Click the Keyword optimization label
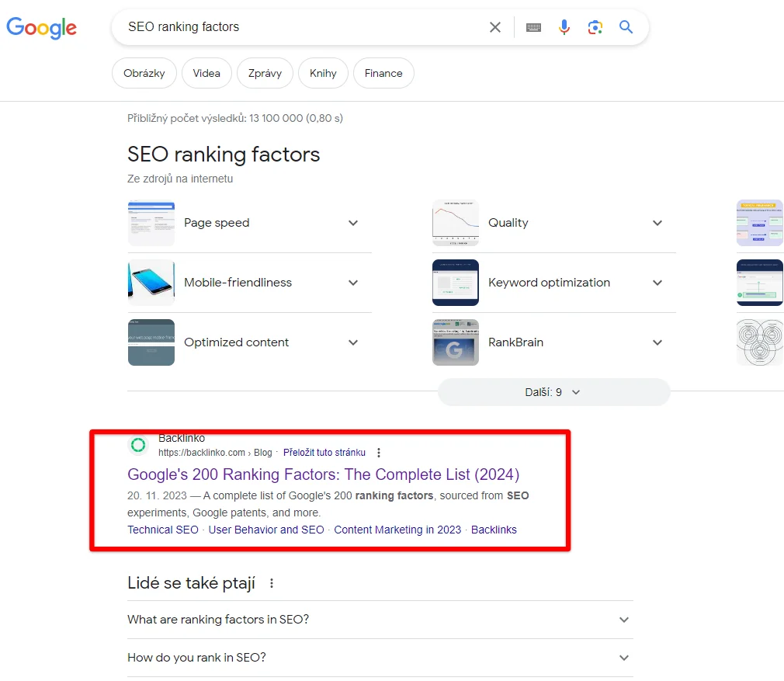Viewport: 784px width, 681px height. click(549, 283)
